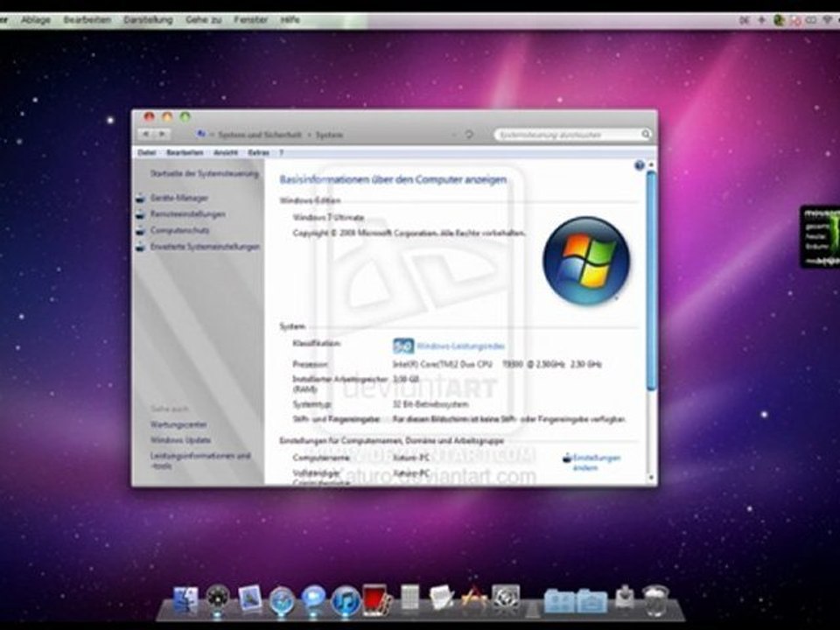The width and height of the screenshot is (840, 630).
Task: Launch Dashboard from the dock
Action: (x=218, y=598)
